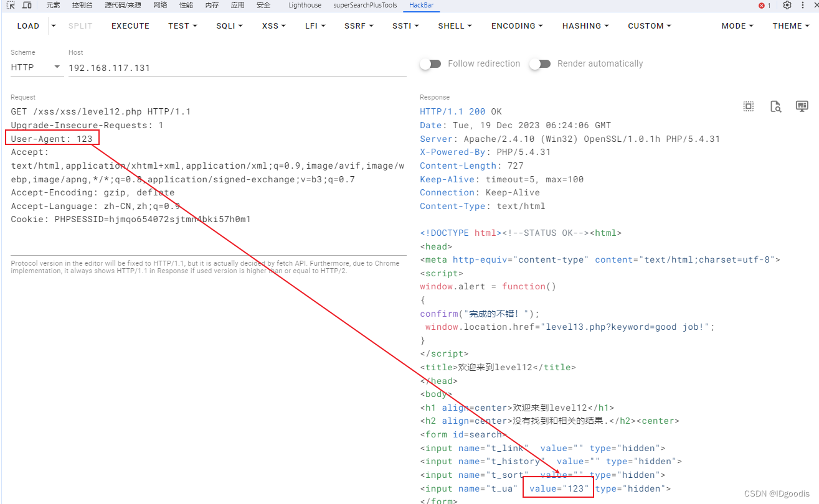Switch to the superSearchPlusTools tab
Viewport: 819px width, 504px height.
click(366, 5)
